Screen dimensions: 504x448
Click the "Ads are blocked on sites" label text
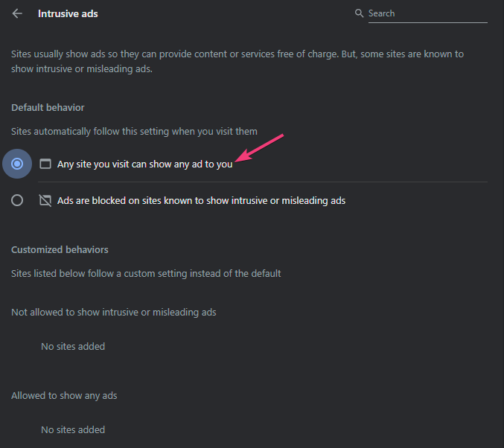(x=201, y=200)
